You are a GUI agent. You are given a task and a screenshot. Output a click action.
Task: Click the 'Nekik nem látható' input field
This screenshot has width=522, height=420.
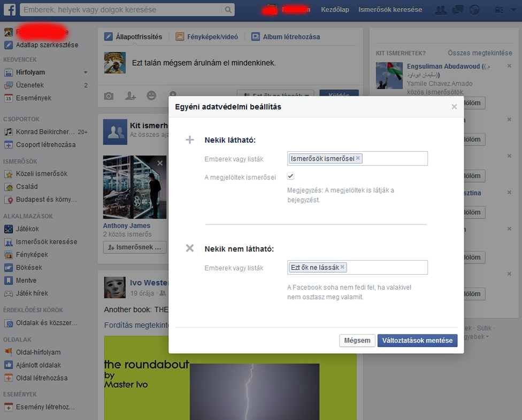386,267
